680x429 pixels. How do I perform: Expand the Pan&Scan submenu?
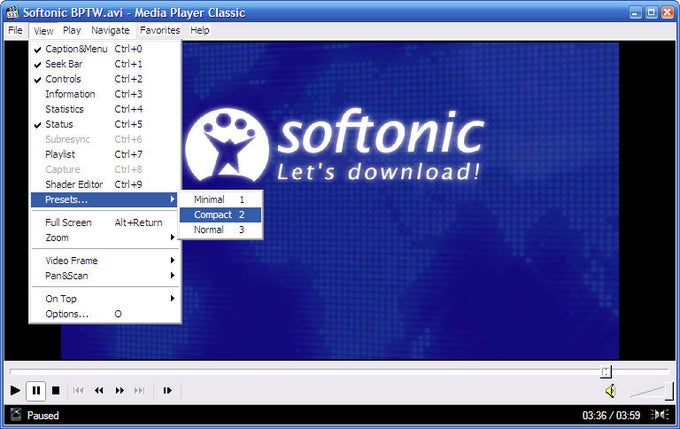point(105,276)
